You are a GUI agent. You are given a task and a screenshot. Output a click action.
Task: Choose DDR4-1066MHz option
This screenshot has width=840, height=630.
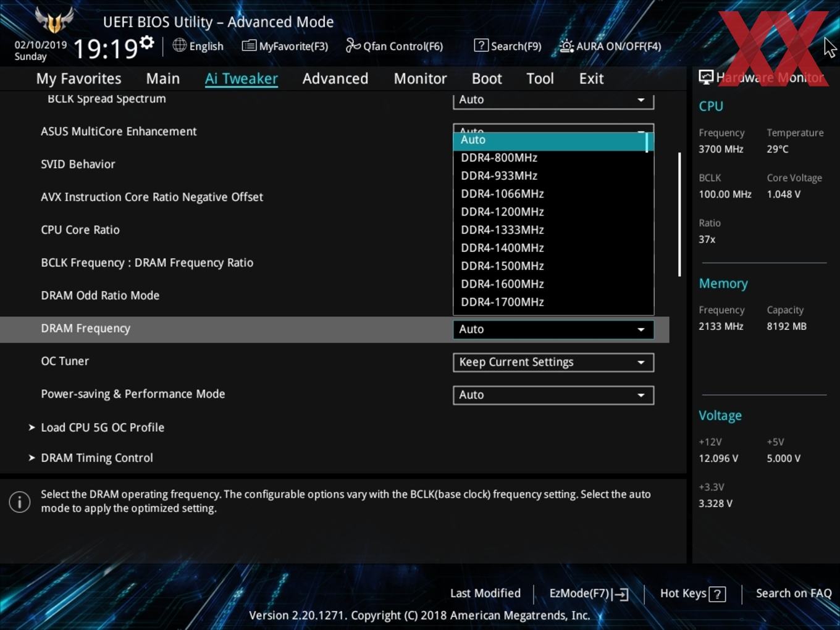550,193
